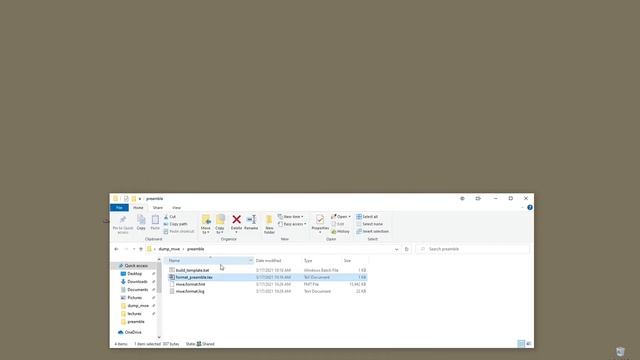Expand the address bar history dropdown
Screen dimensions: 640x360
(396, 249)
